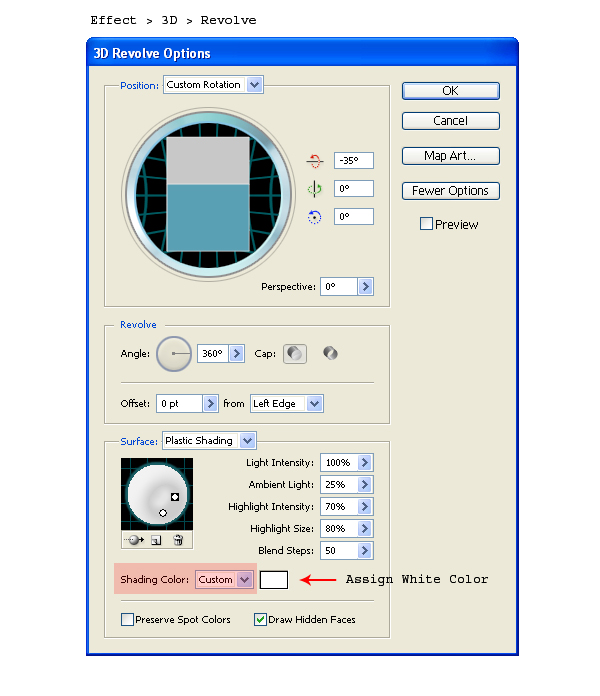This screenshot has height=696, width=600.
Task: Click the lighting sphere preview
Action: pyautogui.click(x=157, y=494)
